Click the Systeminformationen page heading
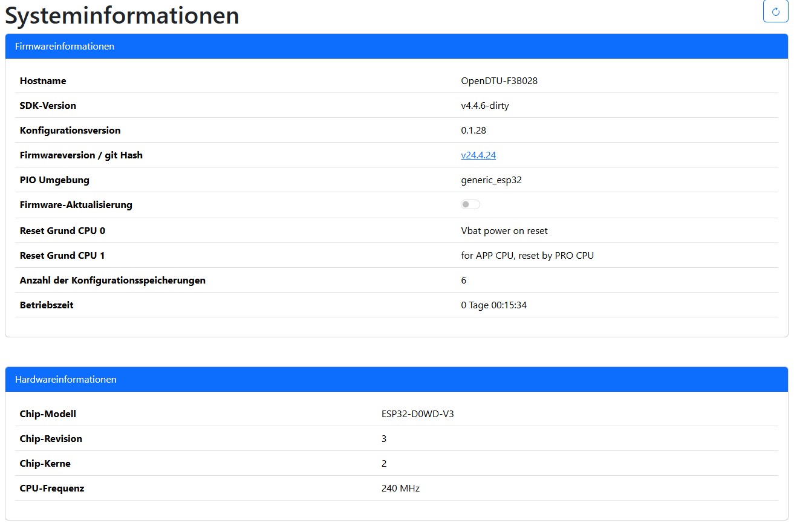The image size is (794, 532). [122, 16]
